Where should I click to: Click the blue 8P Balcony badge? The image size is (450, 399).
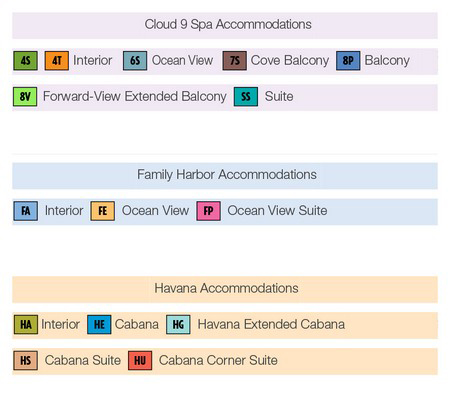click(348, 60)
